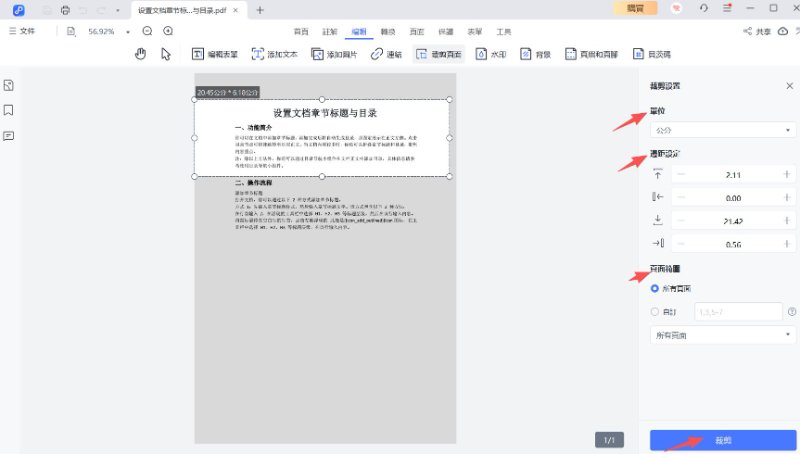Open the Link tool
The height and width of the screenshot is (454, 800).
tap(386, 54)
